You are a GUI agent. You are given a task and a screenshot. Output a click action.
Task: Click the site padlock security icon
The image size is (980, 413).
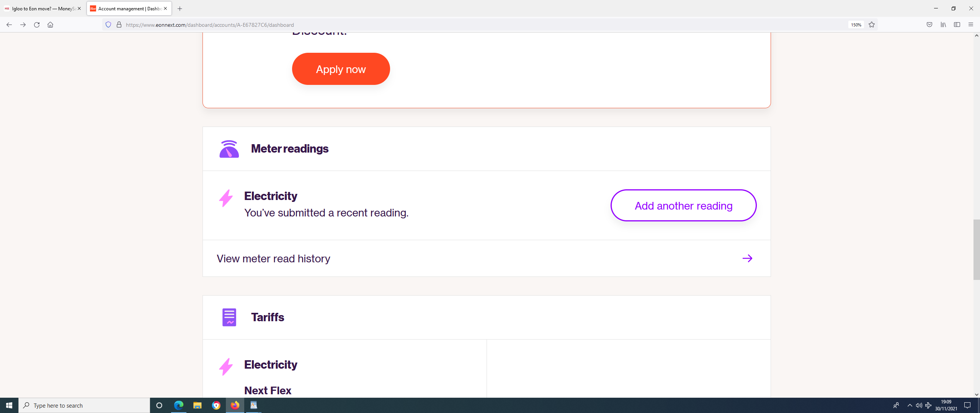point(119,25)
